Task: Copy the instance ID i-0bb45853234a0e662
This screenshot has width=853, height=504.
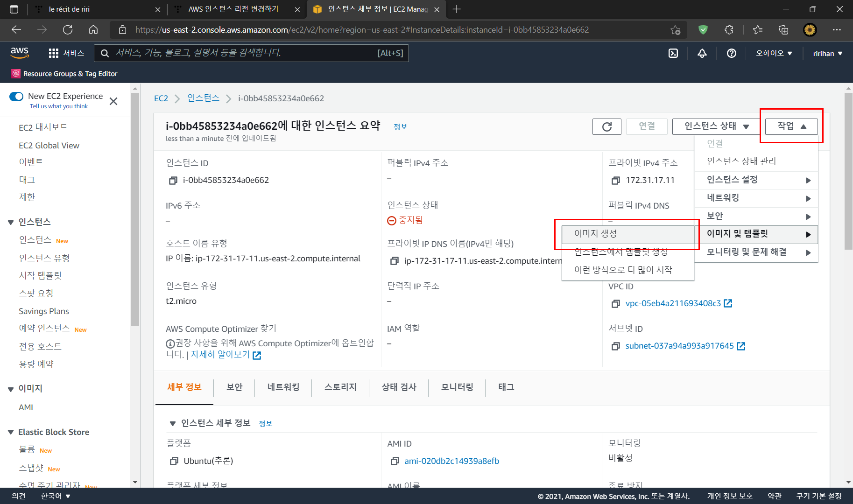Action: (173, 181)
